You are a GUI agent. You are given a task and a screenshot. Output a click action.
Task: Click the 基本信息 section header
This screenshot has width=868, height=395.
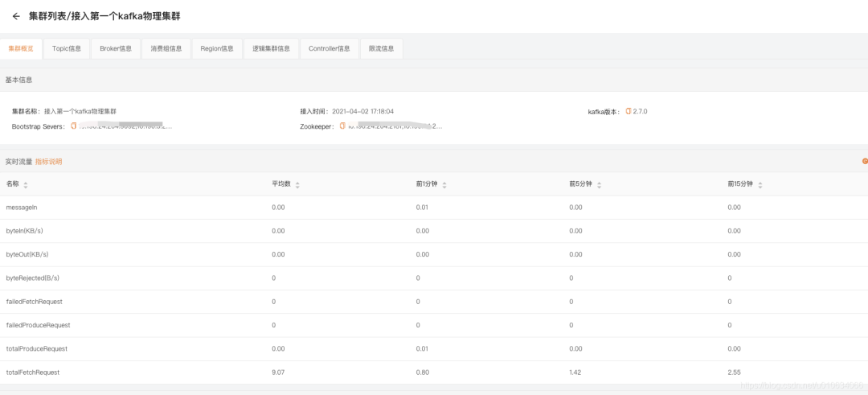pyautogui.click(x=18, y=80)
